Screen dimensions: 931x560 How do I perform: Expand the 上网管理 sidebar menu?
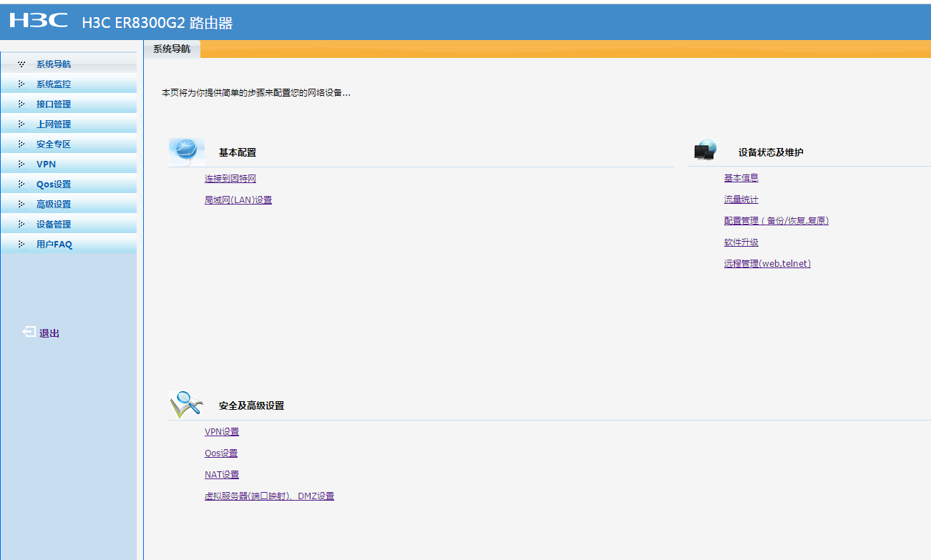point(68,124)
